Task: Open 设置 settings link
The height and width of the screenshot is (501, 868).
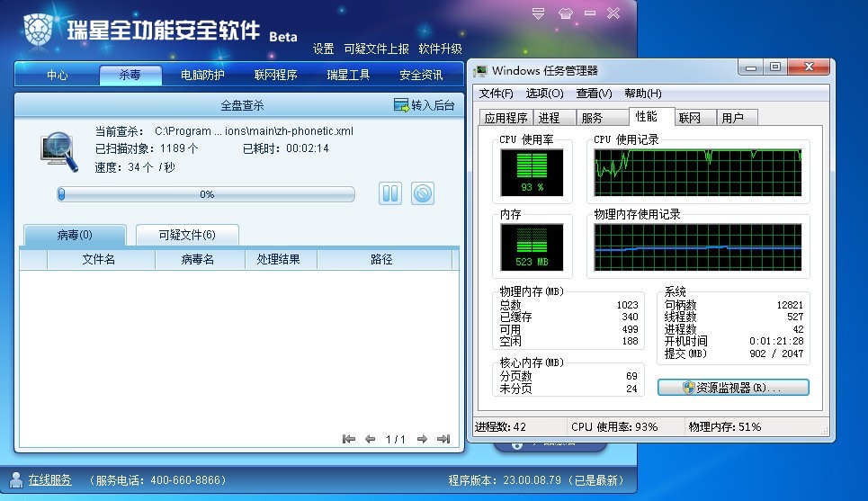Action: (323, 49)
